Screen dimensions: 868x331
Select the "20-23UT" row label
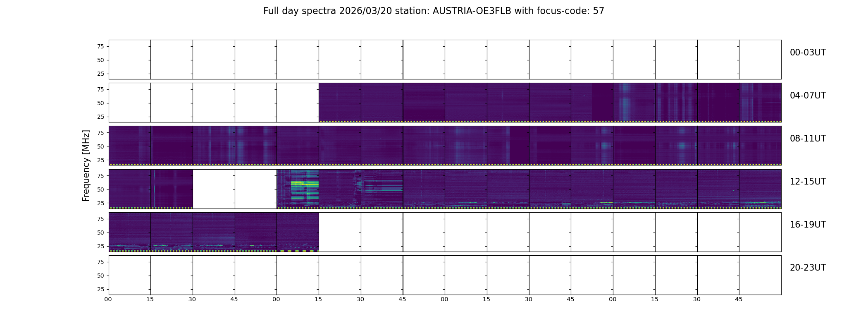pos(808,268)
